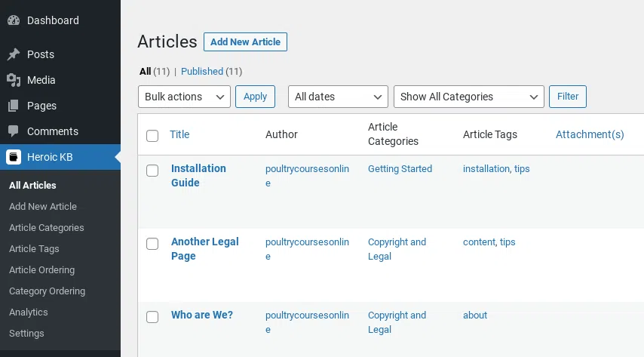Expand the All dates filter dropdown
644x357 pixels.
(x=338, y=97)
